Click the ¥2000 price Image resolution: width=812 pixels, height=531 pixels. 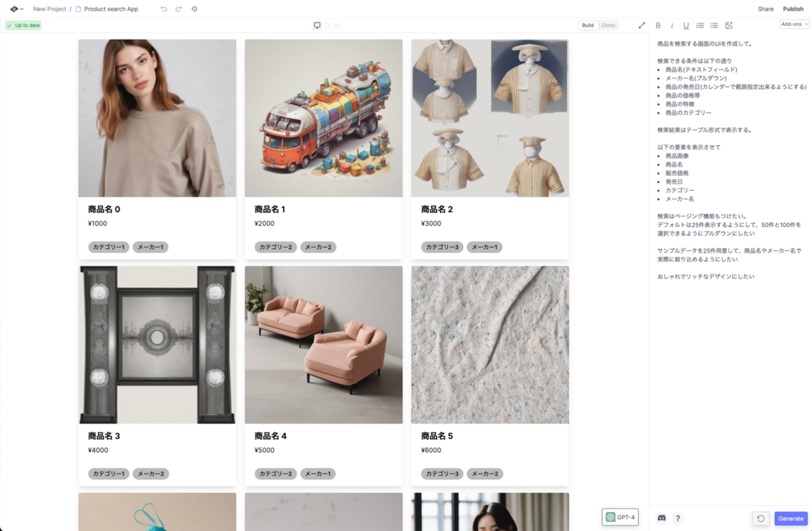click(x=264, y=223)
